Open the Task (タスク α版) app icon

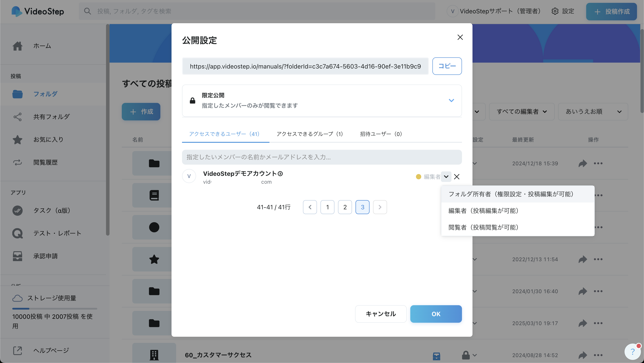coord(18,210)
